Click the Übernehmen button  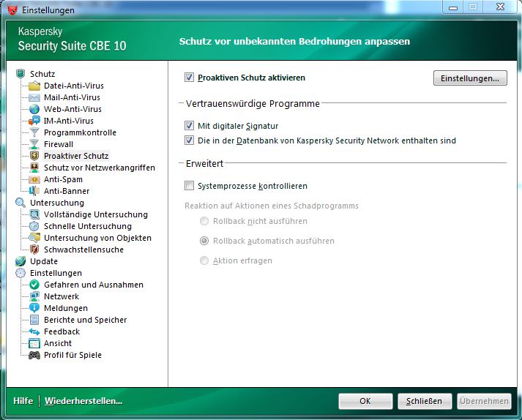tap(484, 401)
